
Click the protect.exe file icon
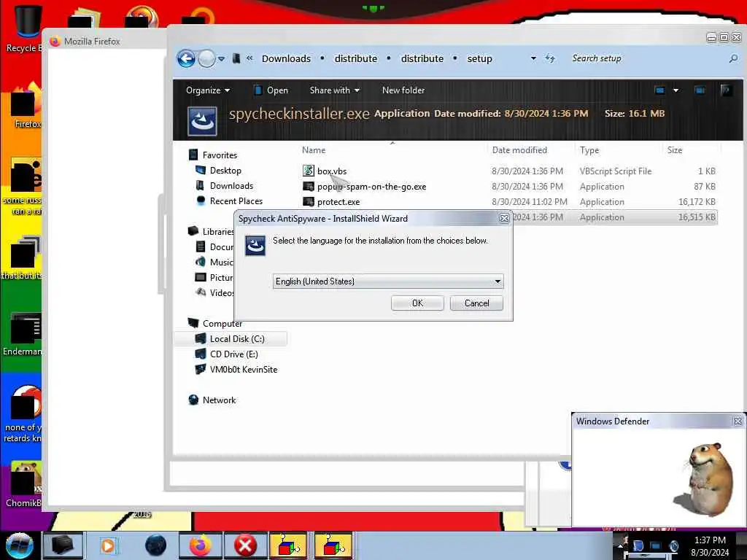point(309,201)
